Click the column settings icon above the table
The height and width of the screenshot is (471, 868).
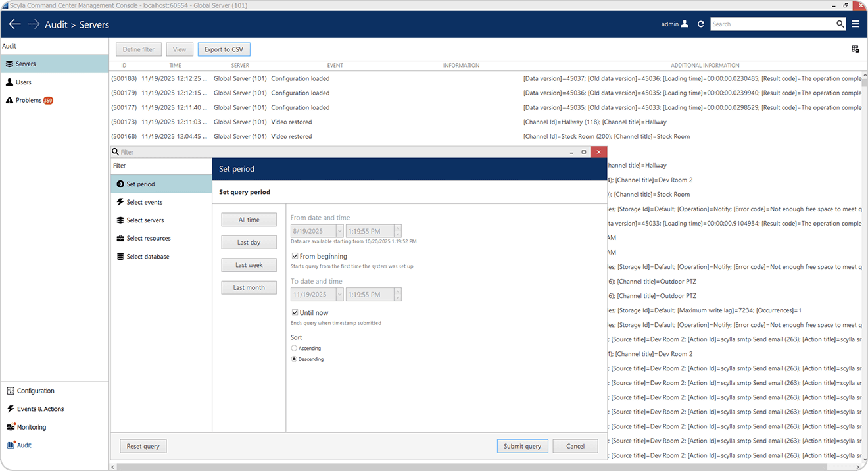coord(855,49)
